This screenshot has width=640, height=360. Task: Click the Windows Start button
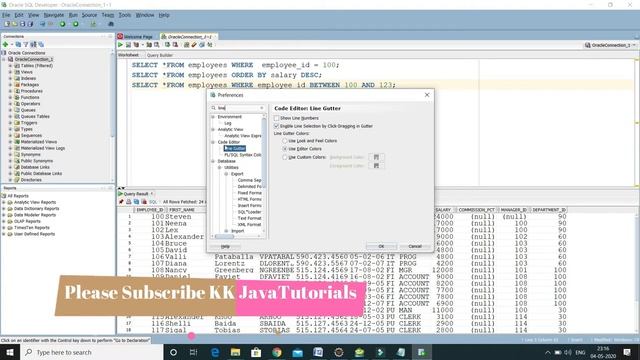10,352
